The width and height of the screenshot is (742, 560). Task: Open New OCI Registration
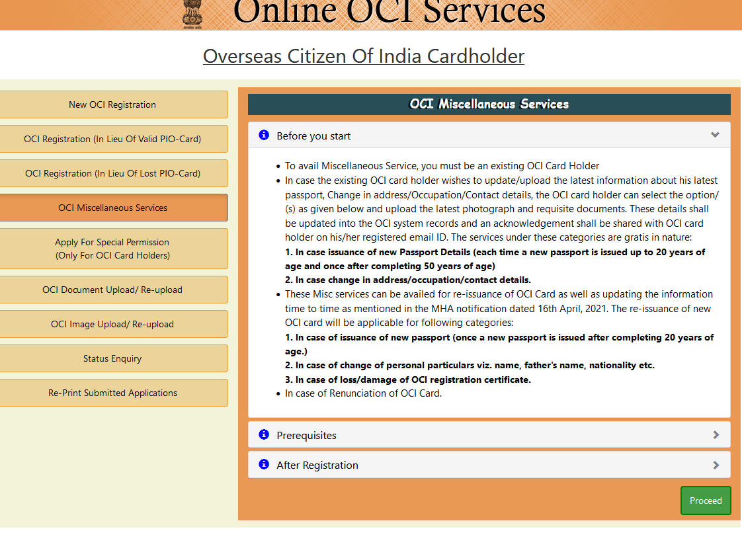point(112,104)
